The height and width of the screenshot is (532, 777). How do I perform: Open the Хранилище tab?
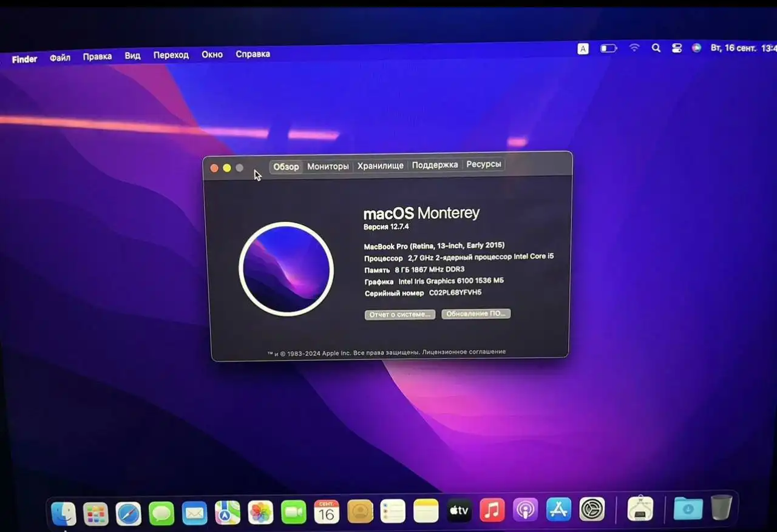click(x=381, y=165)
